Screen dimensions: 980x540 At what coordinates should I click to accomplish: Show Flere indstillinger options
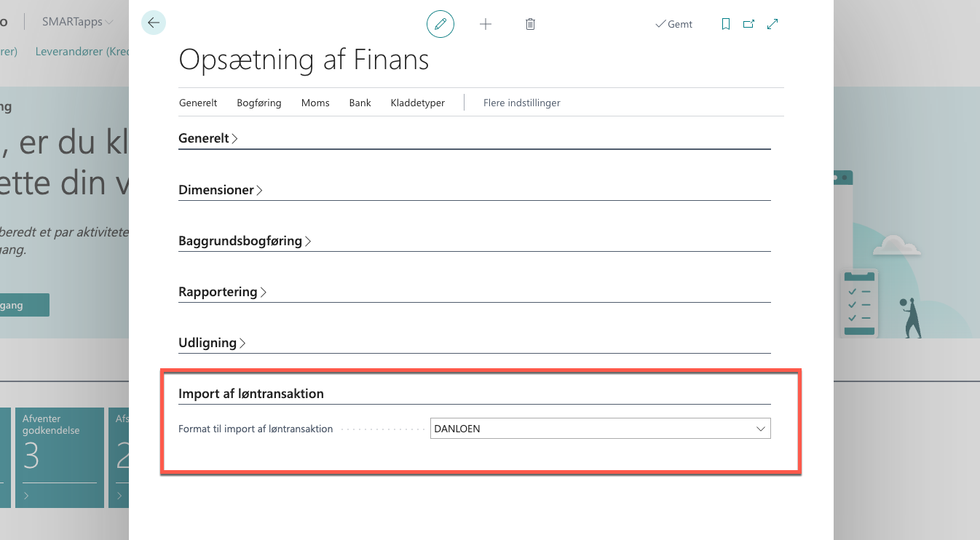[x=522, y=103]
